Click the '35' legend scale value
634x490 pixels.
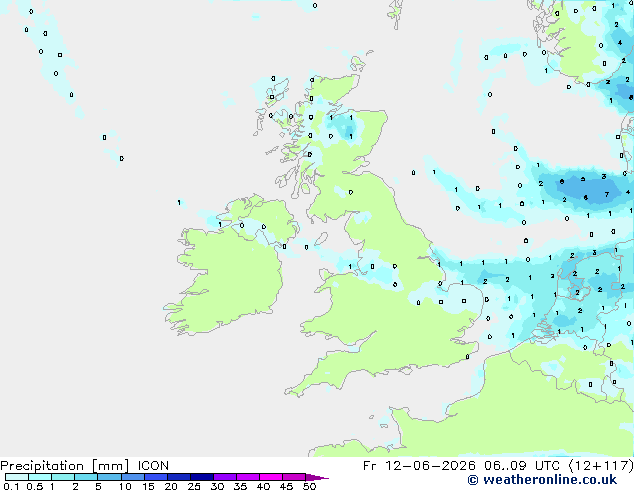240,486
